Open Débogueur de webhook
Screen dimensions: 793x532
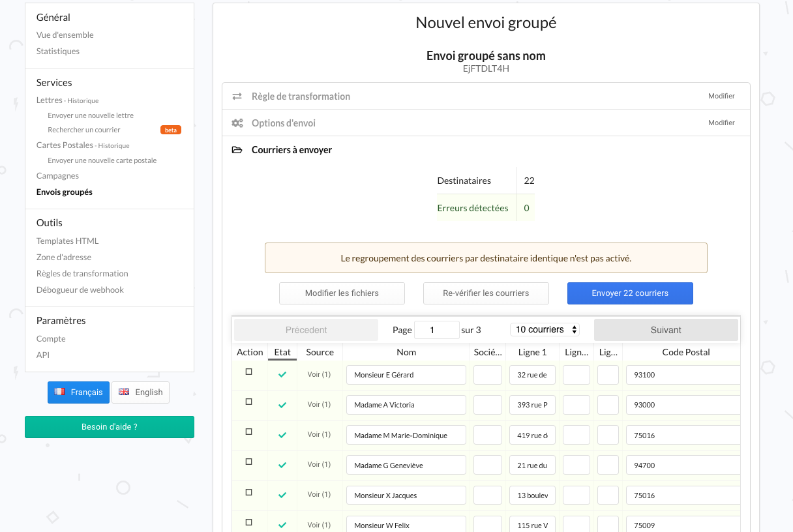tap(80, 290)
